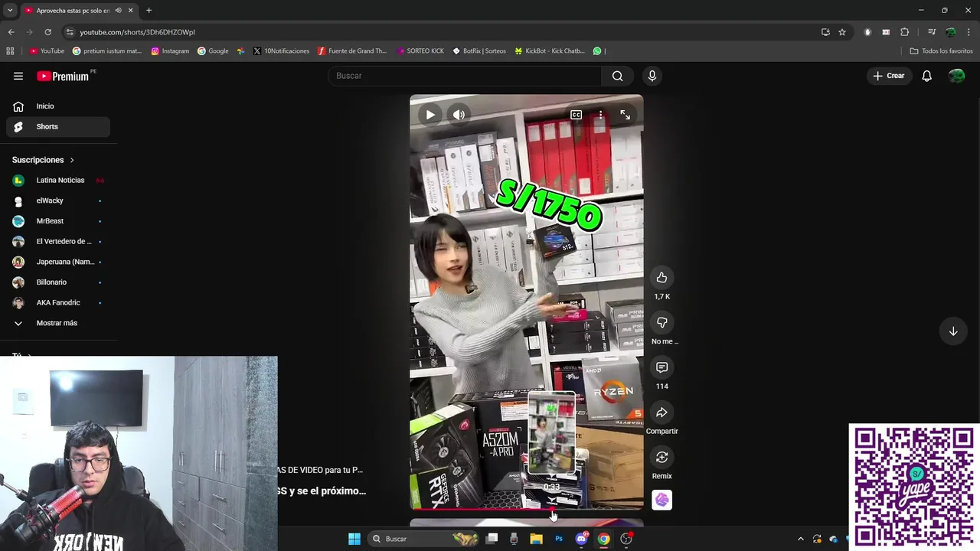
Task: Open Discord from the taskbar
Action: pyautogui.click(x=581, y=539)
